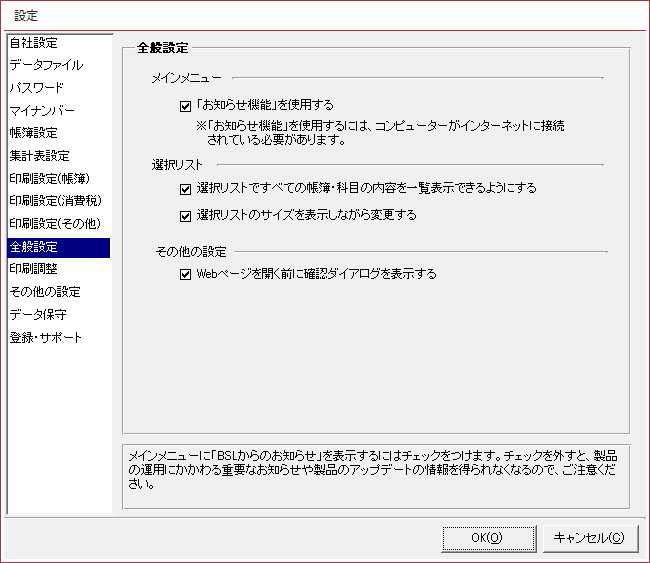
Task: Open 印刷調整 settings page
Action: pos(34,269)
